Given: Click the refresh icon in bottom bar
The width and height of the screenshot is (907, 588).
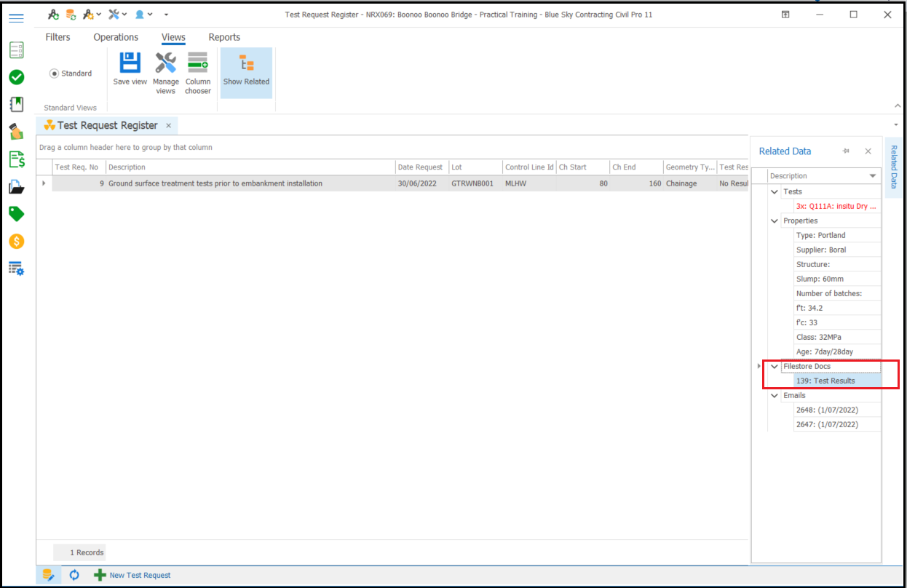Looking at the screenshot, I should point(74,575).
